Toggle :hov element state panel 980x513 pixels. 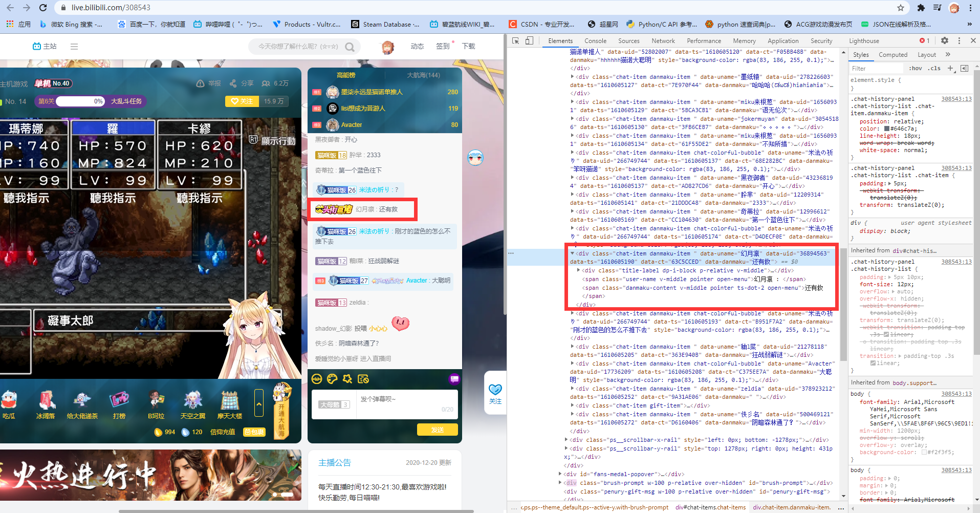pos(916,68)
